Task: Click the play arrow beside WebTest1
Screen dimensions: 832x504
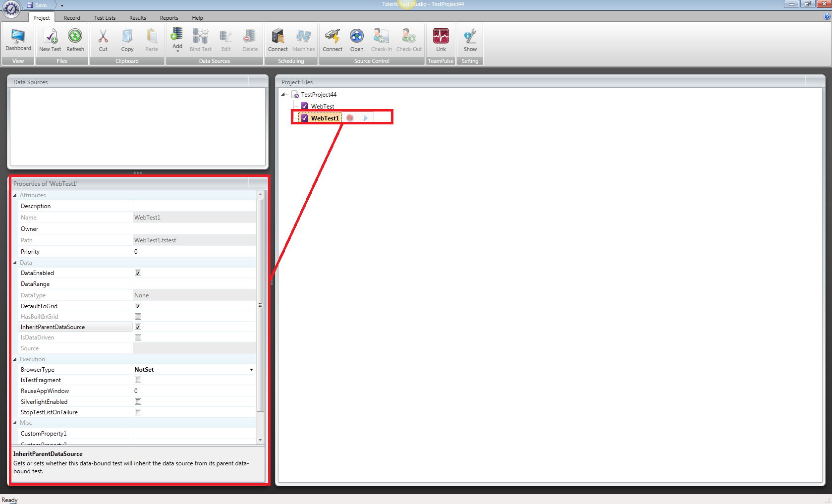Action: (x=366, y=118)
